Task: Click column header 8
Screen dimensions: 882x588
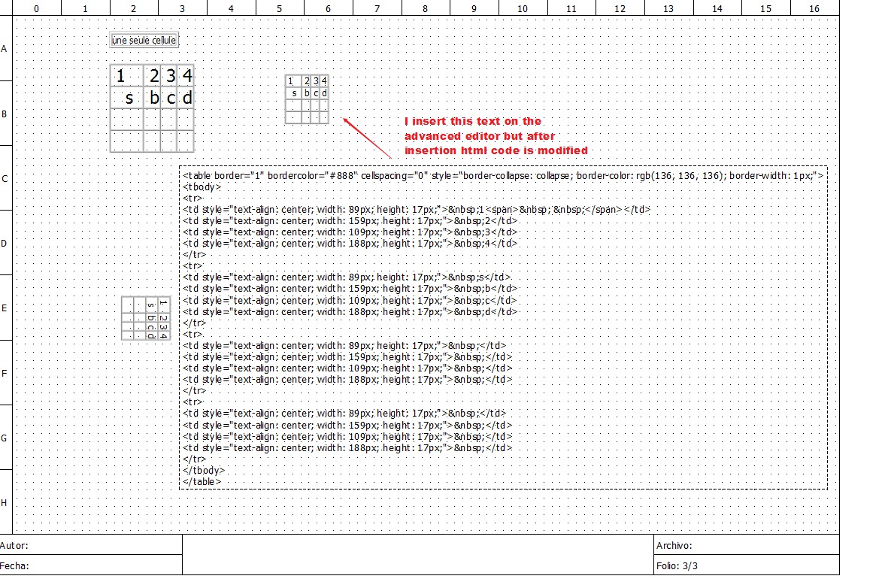Action: 425,8
